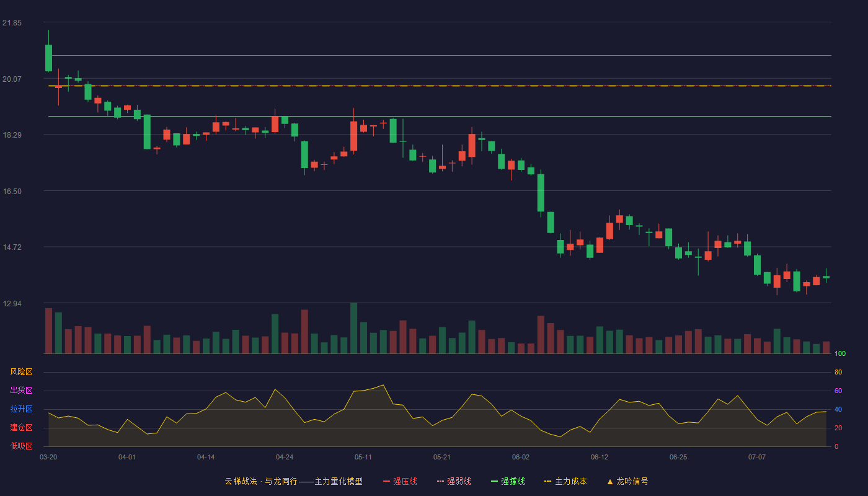The height and width of the screenshot is (496, 868).
Task: Select the 0 value on indicator axis
Action: click(x=836, y=446)
